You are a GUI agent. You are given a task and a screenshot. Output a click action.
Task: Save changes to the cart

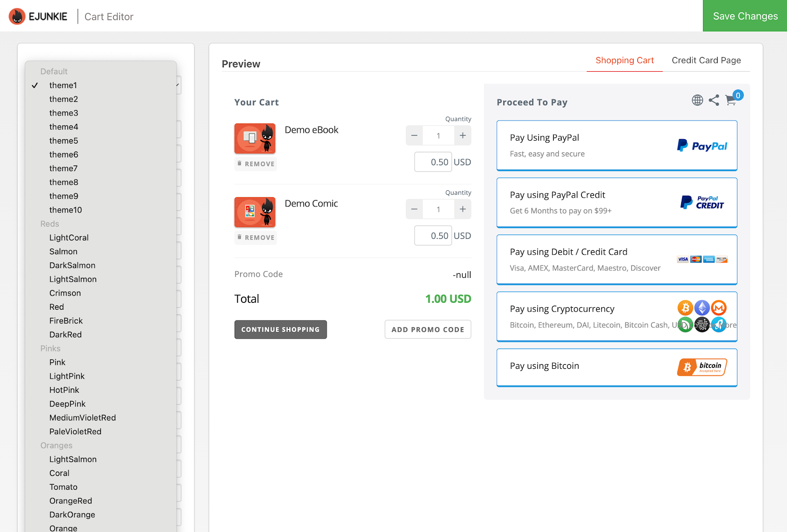click(x=745, y=16)
